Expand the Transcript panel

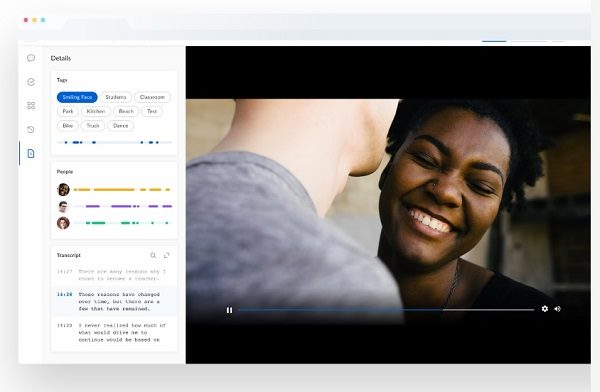click(x=166, y=255)
